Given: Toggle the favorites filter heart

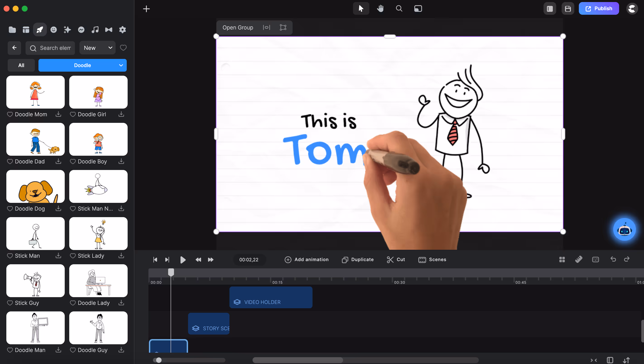Looking at the screenshot, I should [123, 48].
